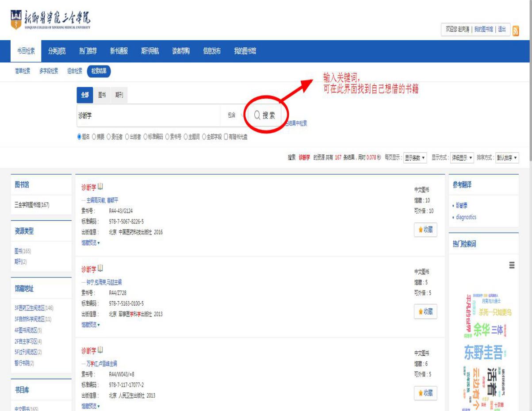Open the 显示条数 per-page dropdown

point(415,158)
